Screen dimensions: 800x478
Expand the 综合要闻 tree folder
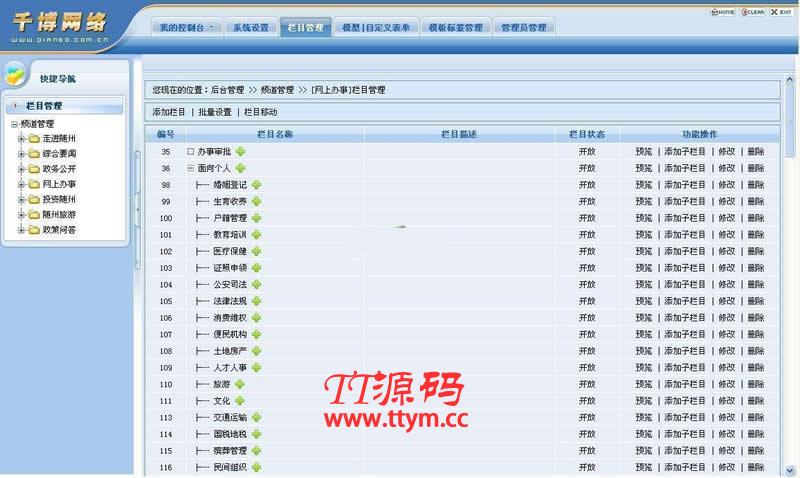(x=21, y=154)
